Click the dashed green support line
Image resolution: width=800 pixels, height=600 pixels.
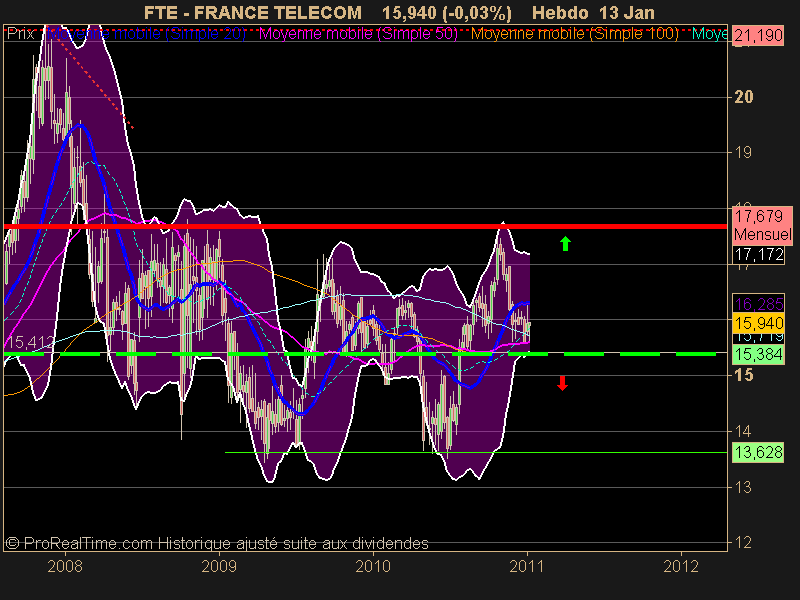(360, 353)
